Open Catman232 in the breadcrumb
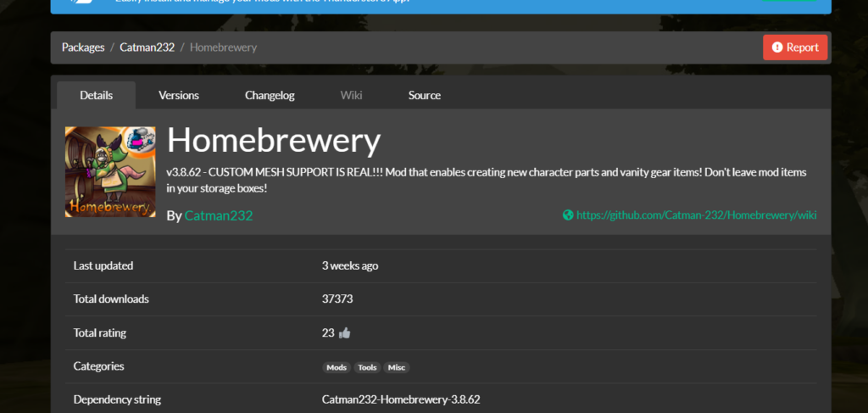This screenshot has width=868, height=413. coord(147,47)
